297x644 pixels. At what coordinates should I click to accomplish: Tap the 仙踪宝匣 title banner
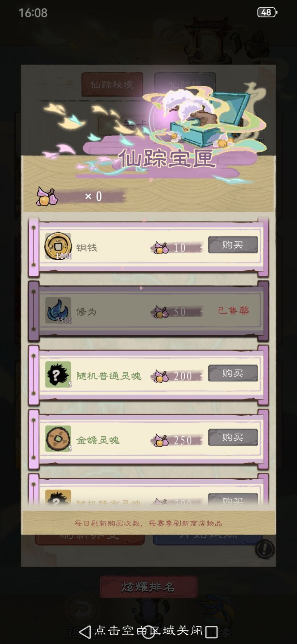167,159
